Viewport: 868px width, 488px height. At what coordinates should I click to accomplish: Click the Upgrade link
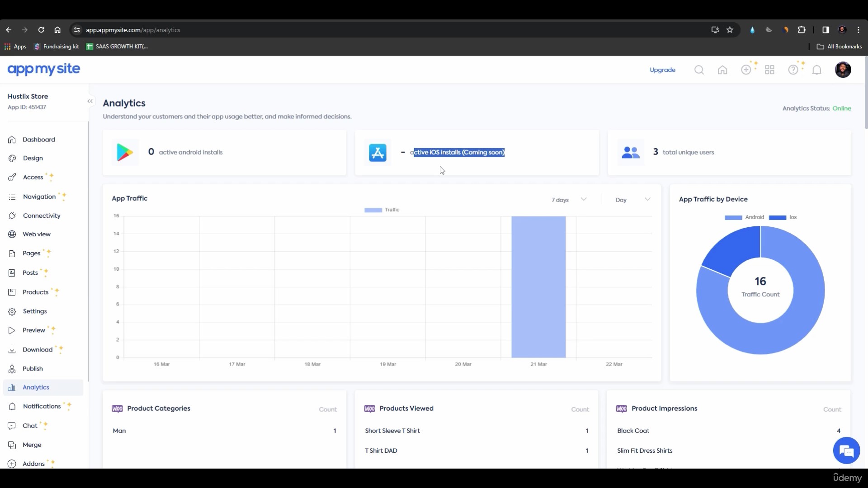point(662,70)
